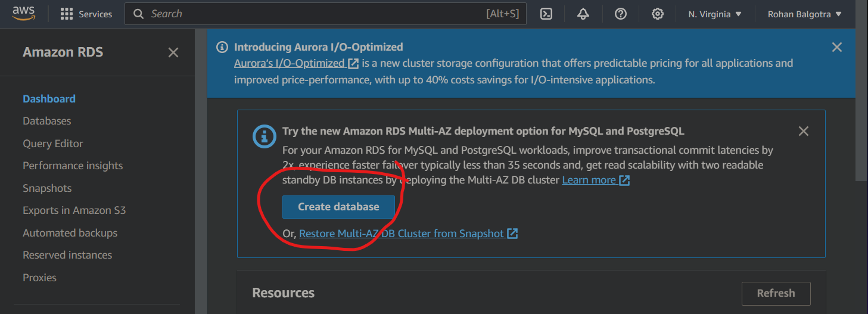Open Restore Multi-AZ DB Cluster from Snapshot link
The image size is (868, 314).
(402, 234)
